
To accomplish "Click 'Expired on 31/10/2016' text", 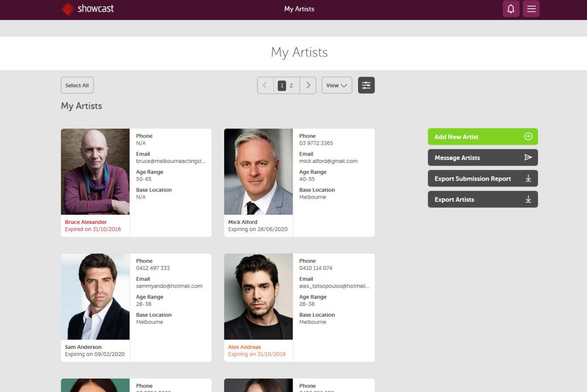I will coord(93,229).
